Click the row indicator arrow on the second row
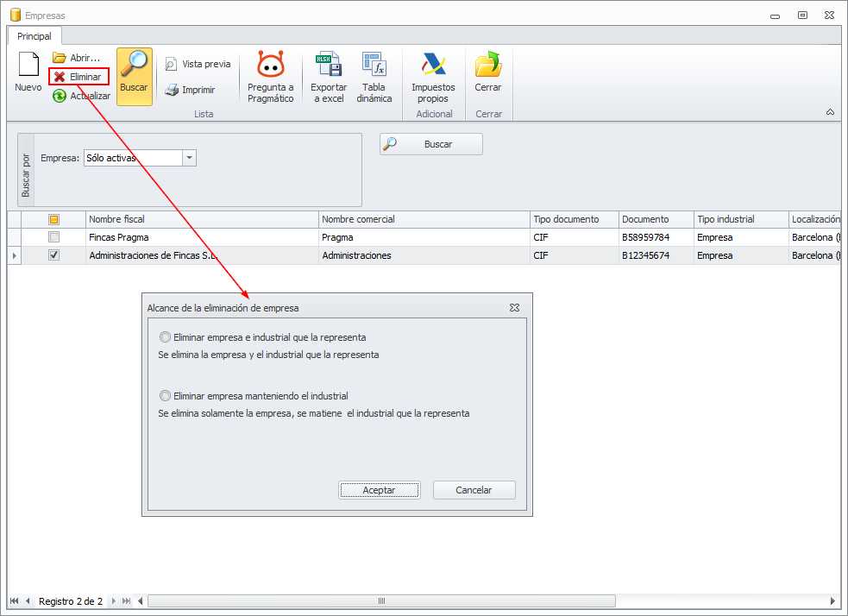This screenshot has width=848, height=616. [14, 255]
